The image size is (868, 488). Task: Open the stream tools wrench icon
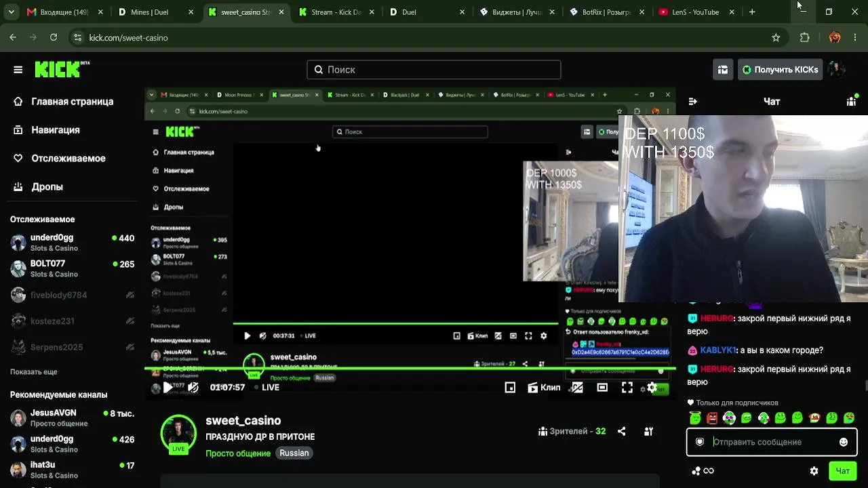point(648,431)
